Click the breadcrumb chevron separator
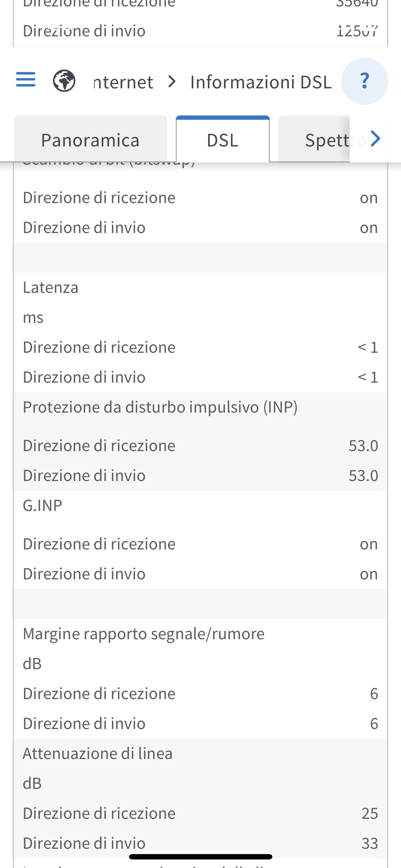The height and width of the screenshot is (868, 401). pos(172,82)
